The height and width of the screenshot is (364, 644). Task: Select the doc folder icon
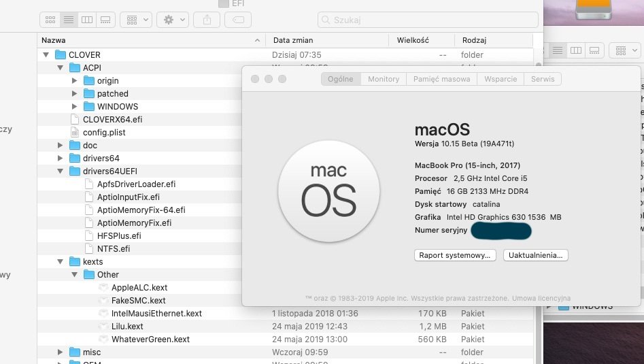pyautogui.click(x=75, y=146)
